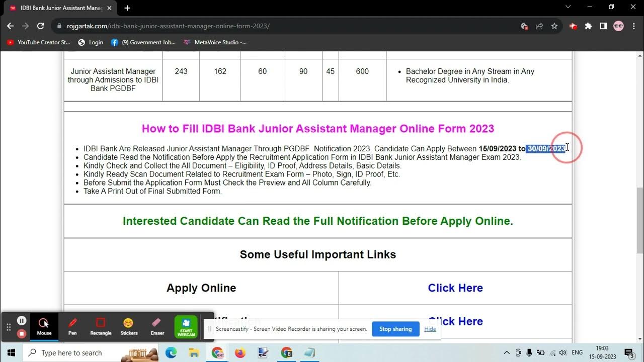Share this page from address bar
This screenshot has height=362, width=644.
coord(539,26)
